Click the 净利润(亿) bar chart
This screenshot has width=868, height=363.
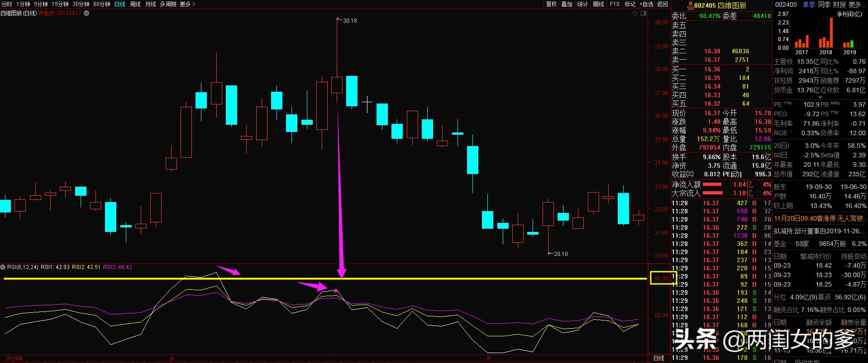(820, 33)
